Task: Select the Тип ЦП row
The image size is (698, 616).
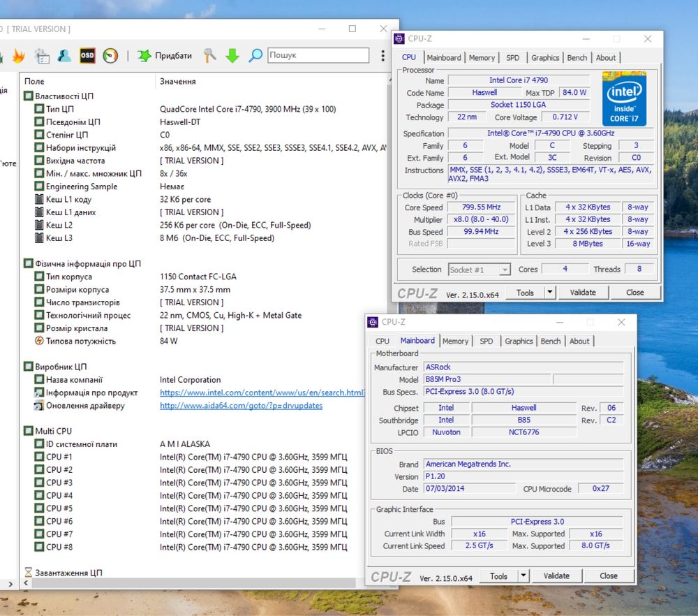Action: click(x=205, y=109)
